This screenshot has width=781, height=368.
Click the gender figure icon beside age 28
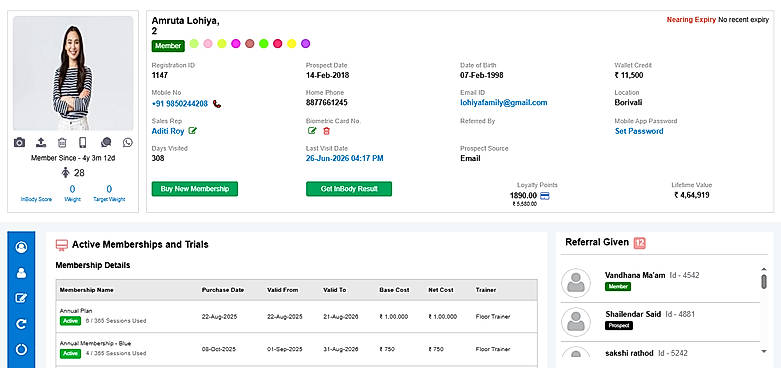coord(65,173)
